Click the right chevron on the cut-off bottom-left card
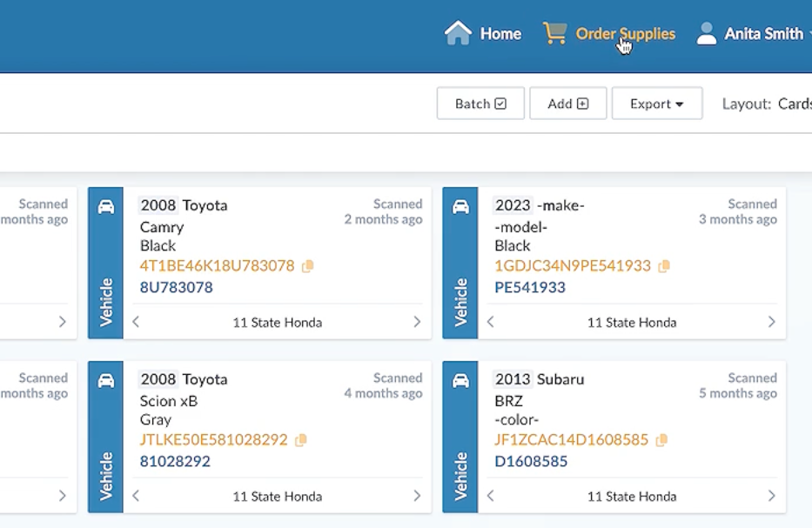The image size is (812, 528). (x=62, y=496)
